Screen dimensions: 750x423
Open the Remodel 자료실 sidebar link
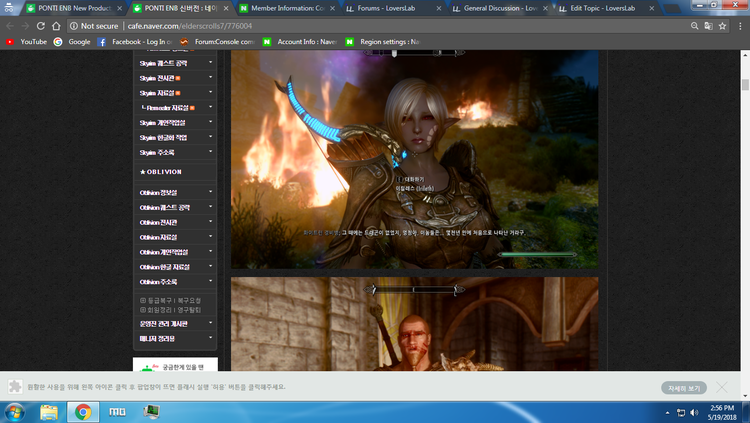click(168, 108)
